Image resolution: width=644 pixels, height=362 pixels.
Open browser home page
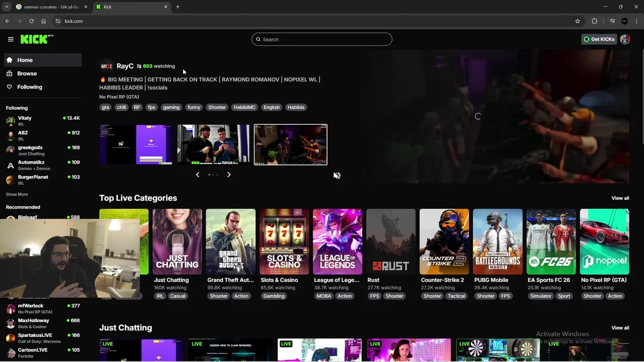pyautogui.click(x=43, y=21)
